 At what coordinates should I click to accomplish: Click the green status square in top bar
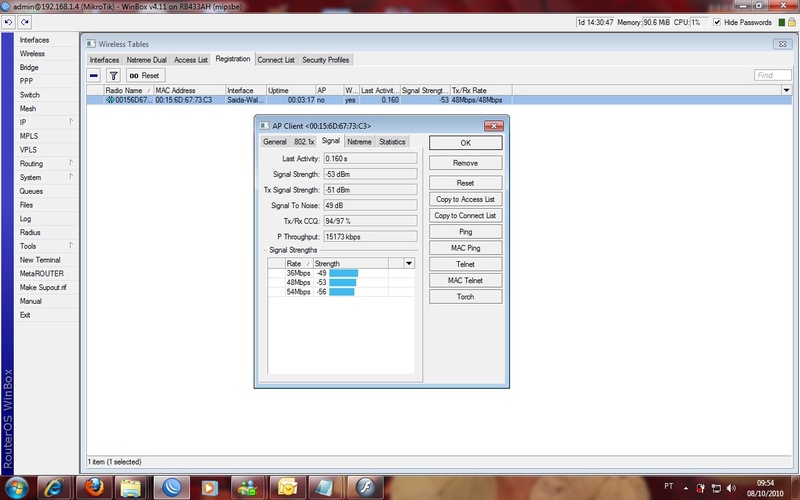coord(782,22)
